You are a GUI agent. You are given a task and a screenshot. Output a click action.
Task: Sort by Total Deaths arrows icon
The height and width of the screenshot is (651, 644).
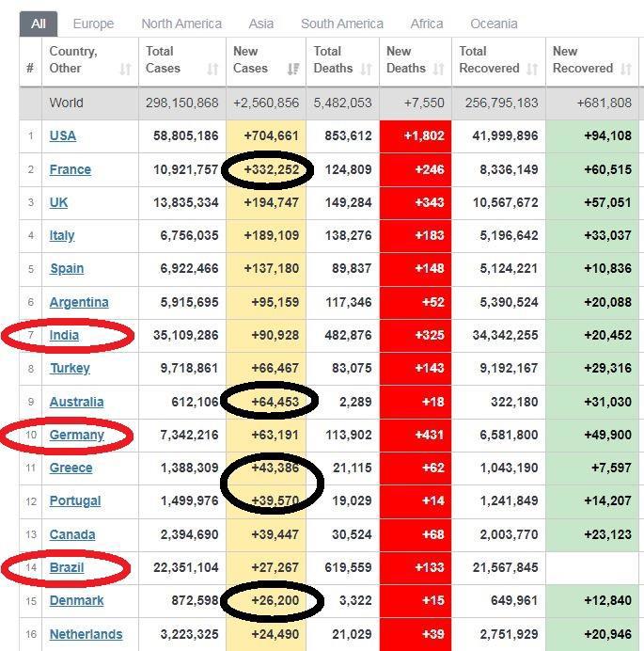pos(366,69)
